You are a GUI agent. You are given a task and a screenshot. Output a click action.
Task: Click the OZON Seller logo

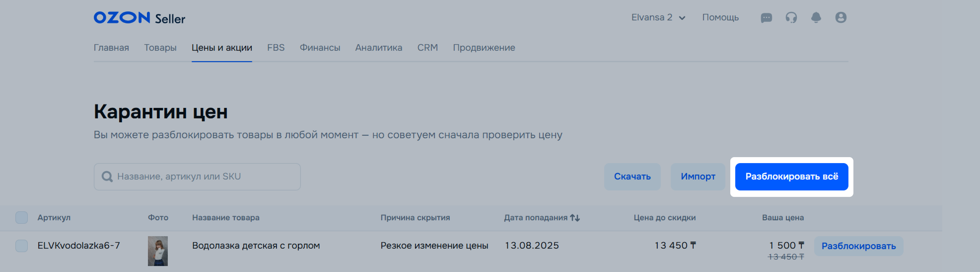click(x=139, y=17)
